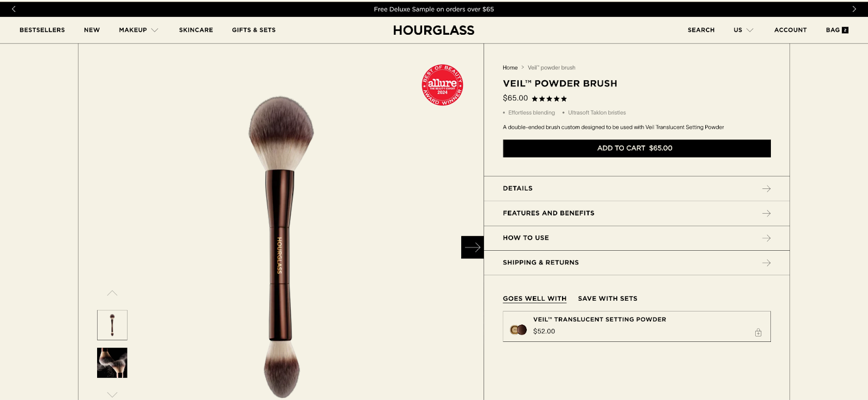Click the previous promo banner arrow
The width and height of the screenshot is (868, 400).
[x=14, y=9]
